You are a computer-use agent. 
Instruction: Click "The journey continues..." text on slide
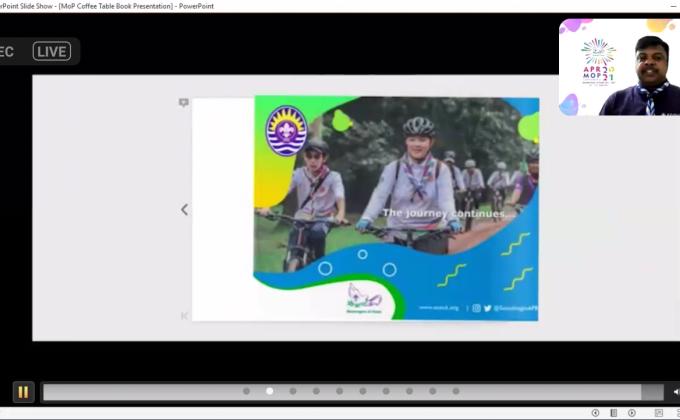(x=448, y=213)
